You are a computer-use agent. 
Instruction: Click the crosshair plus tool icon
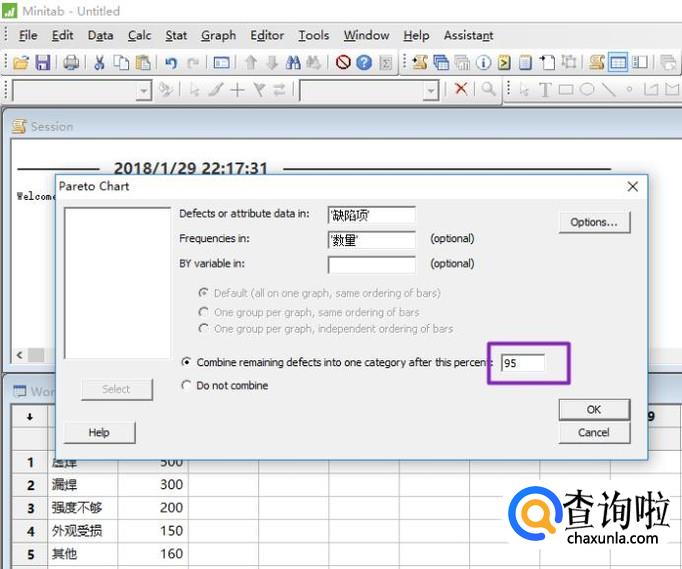[x=237, y=90]
